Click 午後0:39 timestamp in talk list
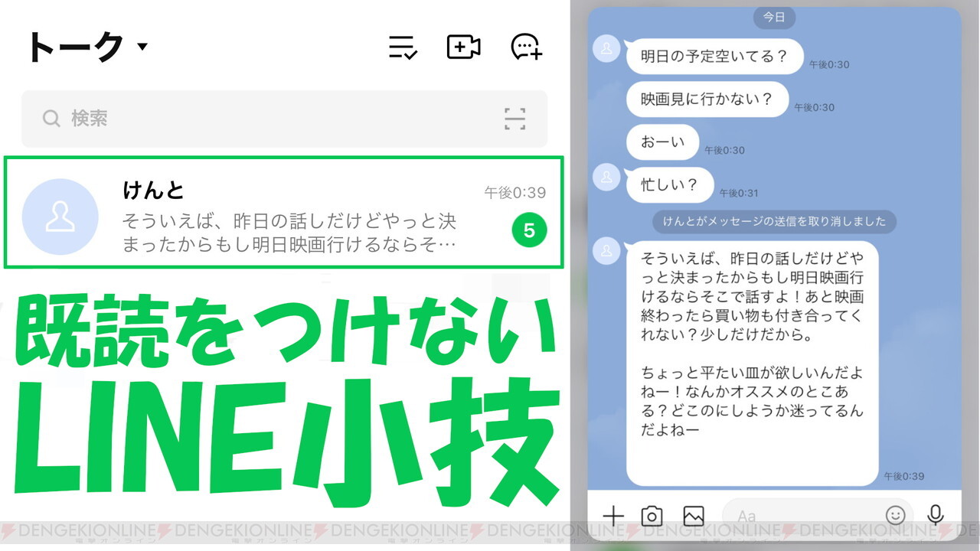 (514, 193)
